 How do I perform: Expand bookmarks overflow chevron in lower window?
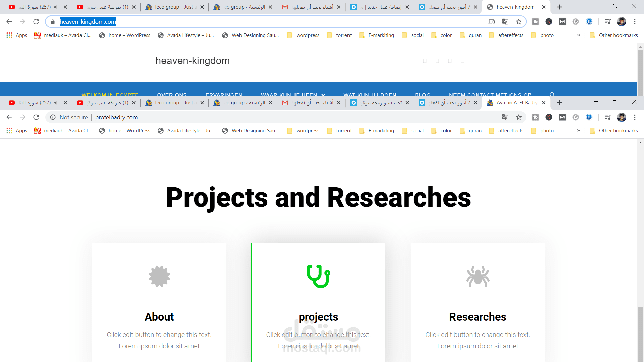[578, 131]
